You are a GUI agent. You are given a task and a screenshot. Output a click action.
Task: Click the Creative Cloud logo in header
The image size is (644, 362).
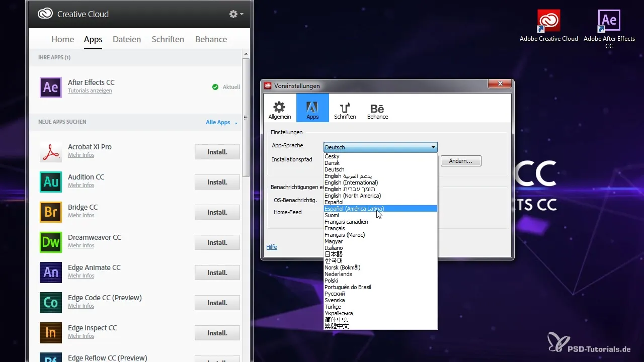coord(46,14)
